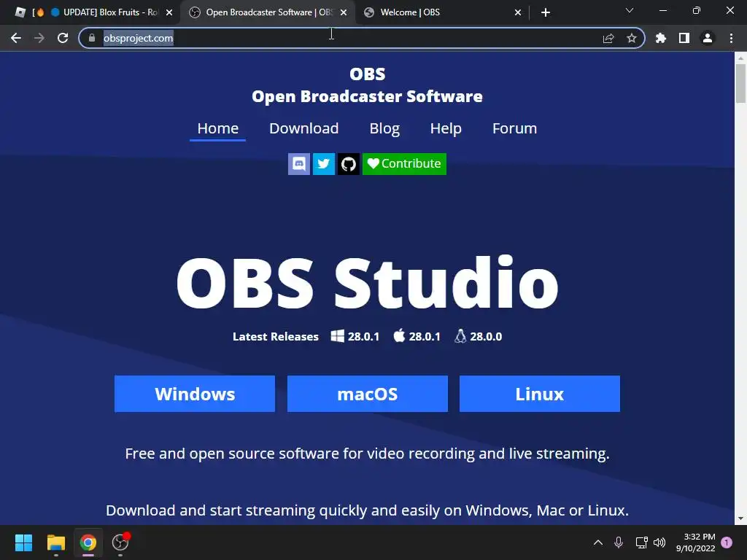Open the notification badge in tray
This screenshot has width=747, height=560.
click(x=727, y=542)
